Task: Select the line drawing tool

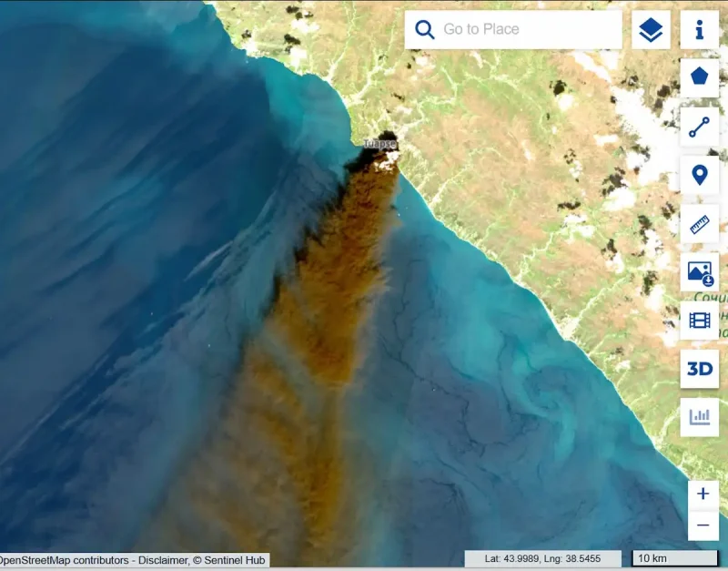Action: [699, 127]
